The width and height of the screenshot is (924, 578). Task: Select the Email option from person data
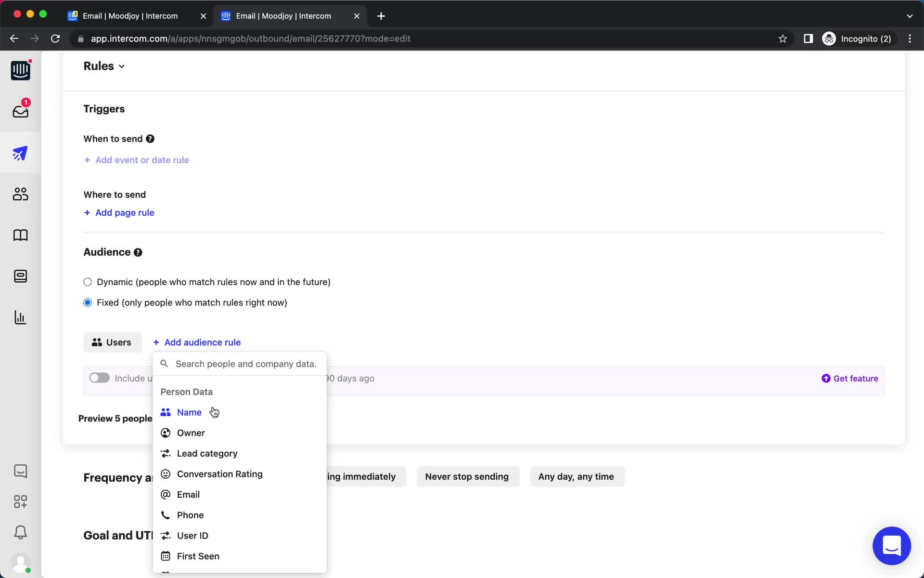point(188,494)
